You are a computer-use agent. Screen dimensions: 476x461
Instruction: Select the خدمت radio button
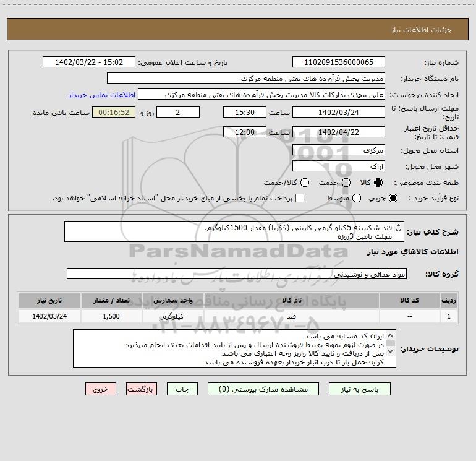coord(346,183)
